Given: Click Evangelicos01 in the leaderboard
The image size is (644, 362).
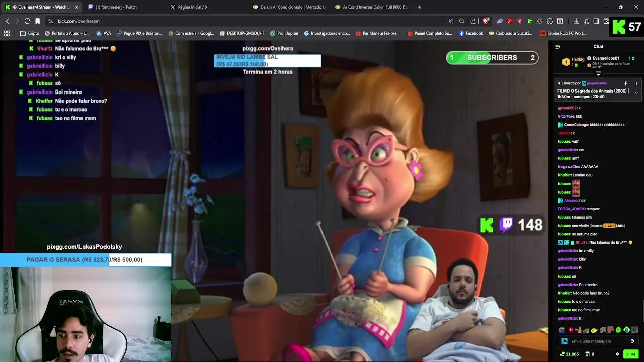Looking at the screenshot, I should (606, 58).
